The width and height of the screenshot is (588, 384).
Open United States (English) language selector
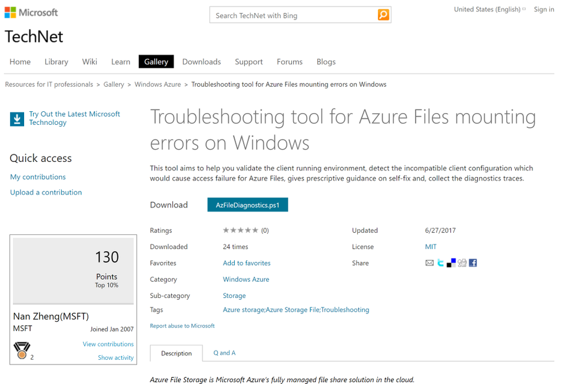click(489, 9)
